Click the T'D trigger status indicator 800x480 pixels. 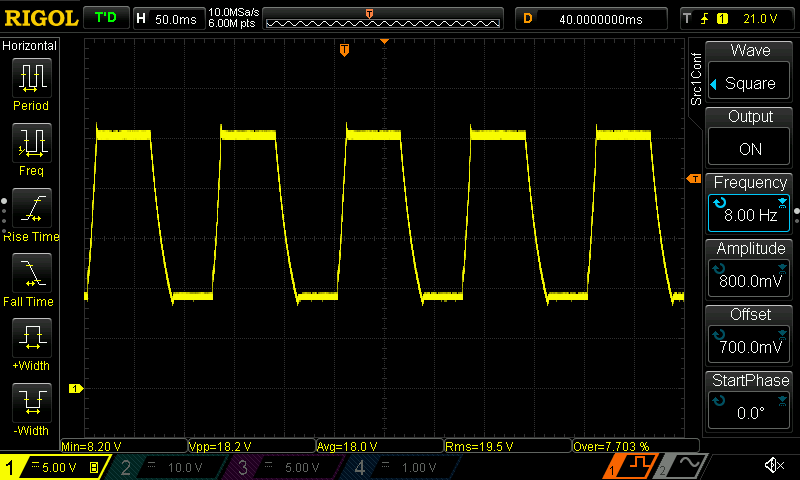106,18
